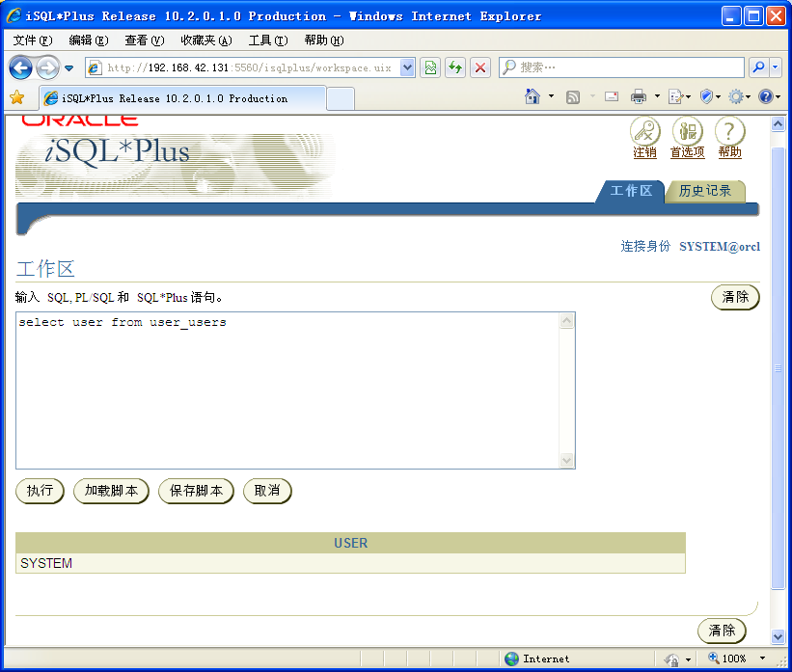Click the SYSTEM@orcl connection identity text

720,247
